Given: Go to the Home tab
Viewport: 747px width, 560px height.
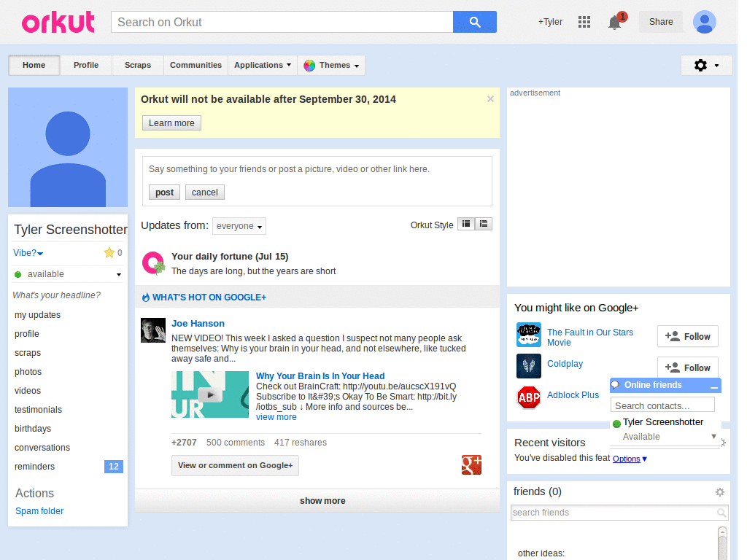Looking at the screenshot, I should (x=34, y=65).
